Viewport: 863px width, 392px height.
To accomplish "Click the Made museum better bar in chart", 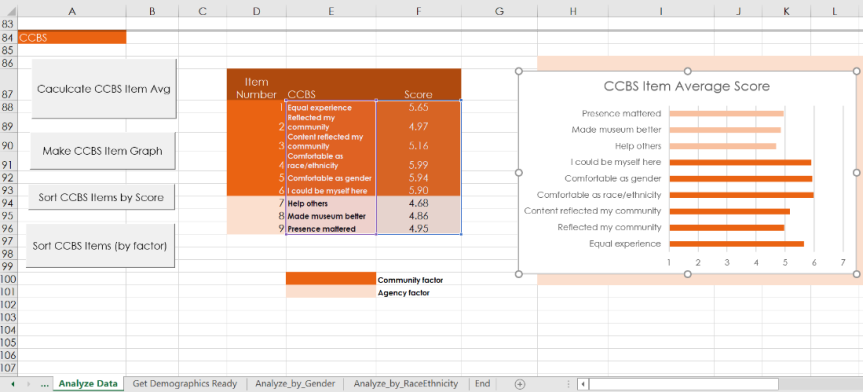I will (725, 130).
